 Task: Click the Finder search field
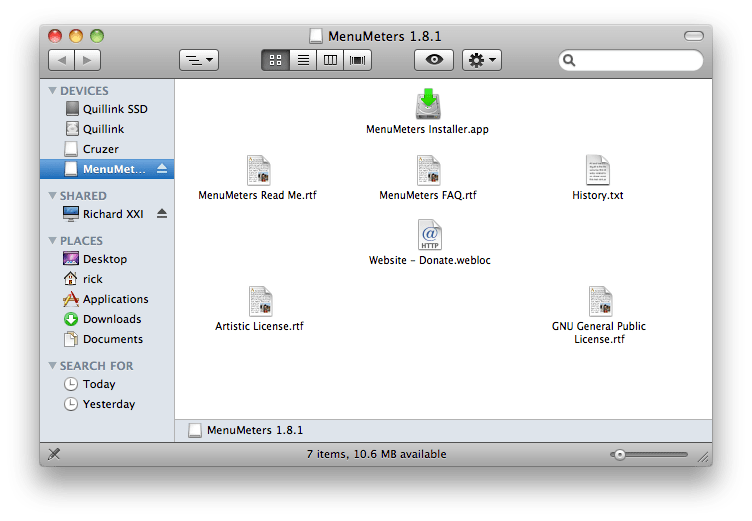point(631,60)
